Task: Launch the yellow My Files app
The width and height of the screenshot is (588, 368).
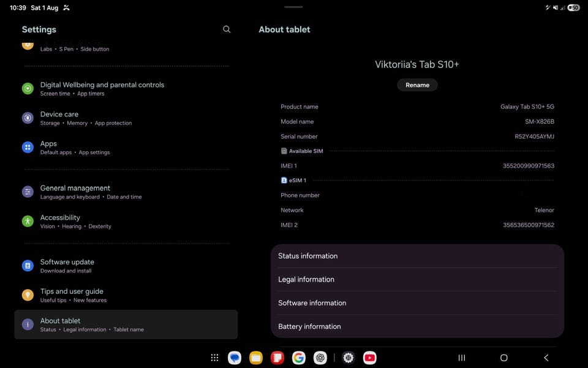Action: pos(256,358)
